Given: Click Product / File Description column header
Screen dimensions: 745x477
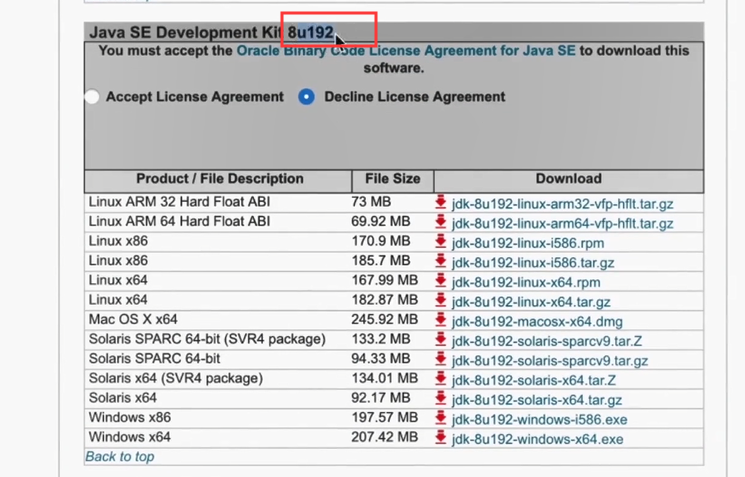Looking at the screenshot, I should [x=220, y=179].
